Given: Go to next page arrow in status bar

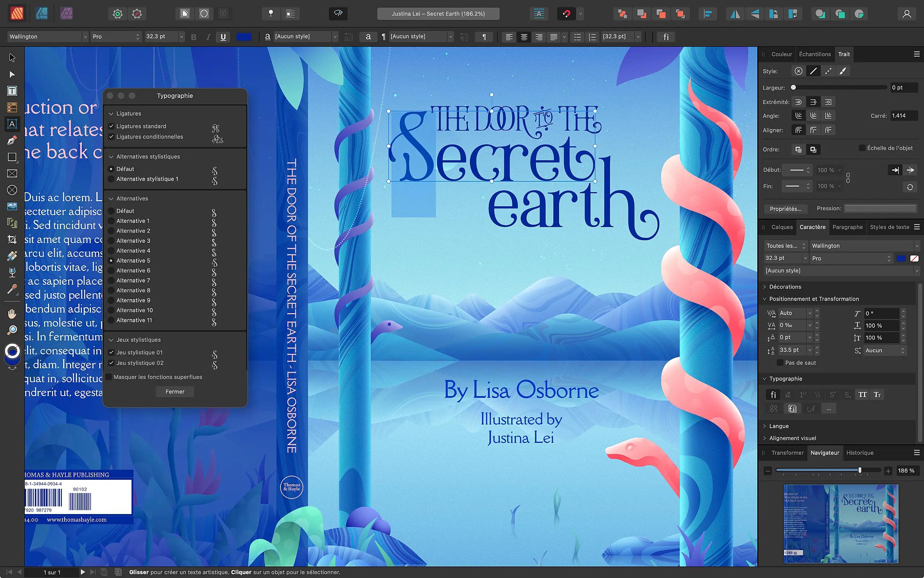Looking at the screenshot, I should [x=82, y=572].
